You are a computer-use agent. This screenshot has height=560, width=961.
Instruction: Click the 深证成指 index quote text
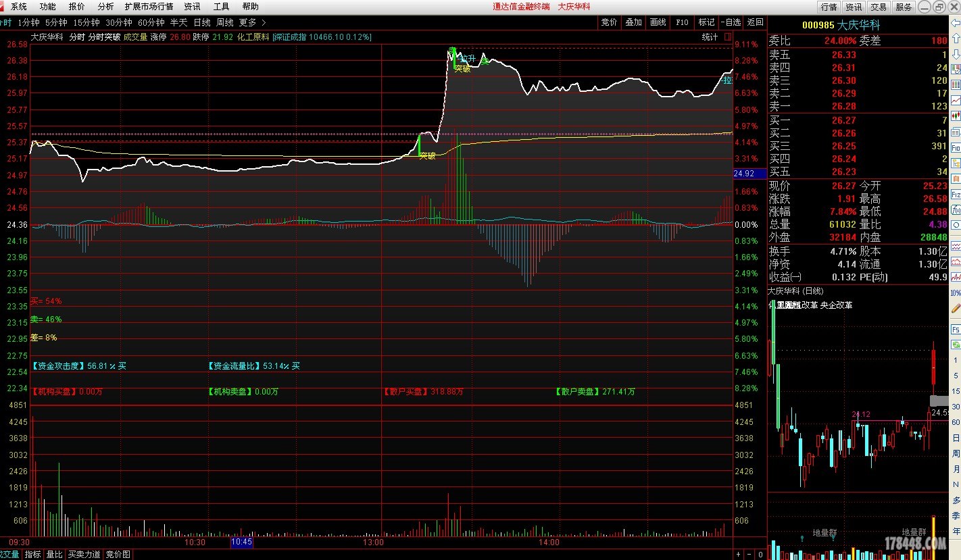(322, 37)
